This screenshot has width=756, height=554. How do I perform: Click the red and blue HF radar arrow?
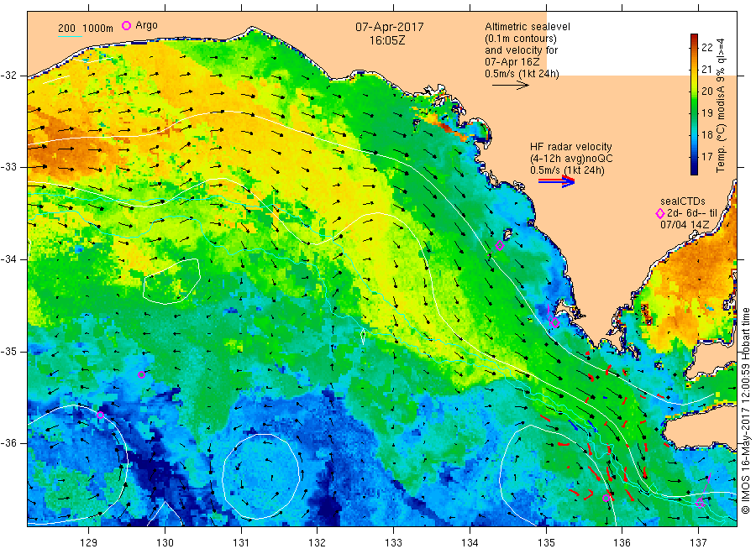click(x=557, y=180)
